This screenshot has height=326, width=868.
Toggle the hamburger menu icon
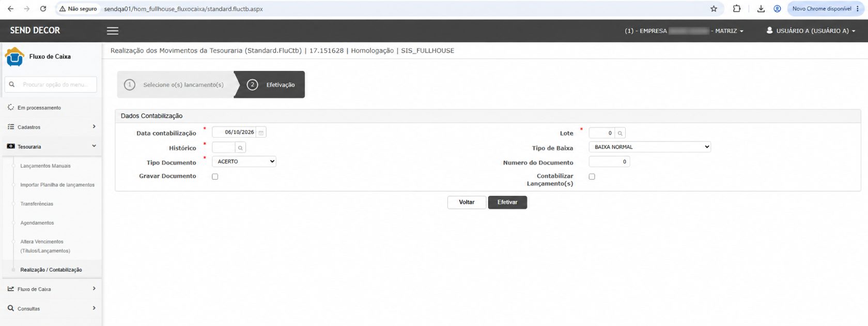113,31
